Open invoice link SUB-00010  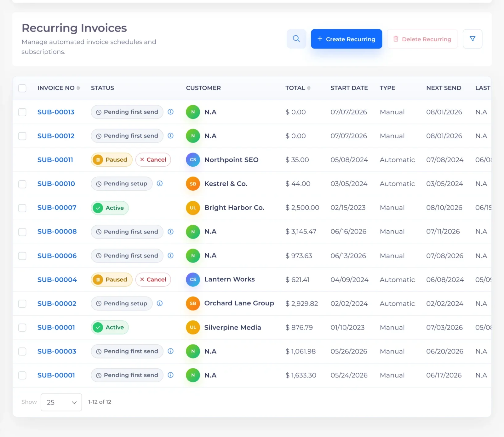[56, 184]
